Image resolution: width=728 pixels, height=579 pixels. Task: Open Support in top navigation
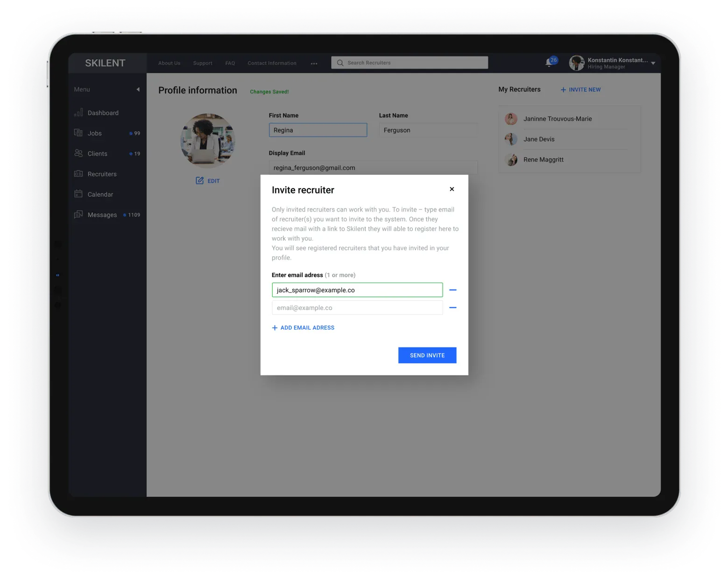[x=203, y=63]
